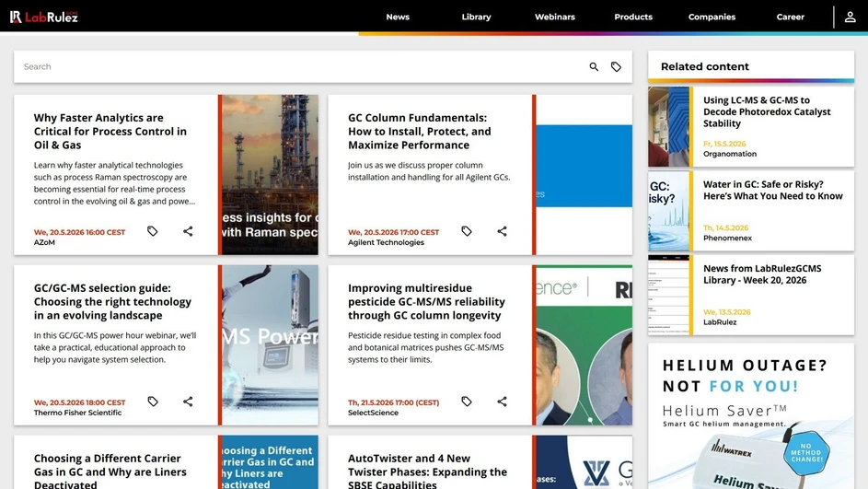
Task: Click the 'Th, 14.5.2026' related date
Action: click(725, 228)
